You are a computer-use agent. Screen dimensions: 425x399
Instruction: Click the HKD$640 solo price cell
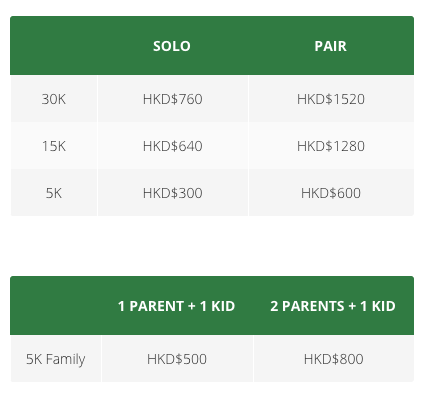point(173,146)
